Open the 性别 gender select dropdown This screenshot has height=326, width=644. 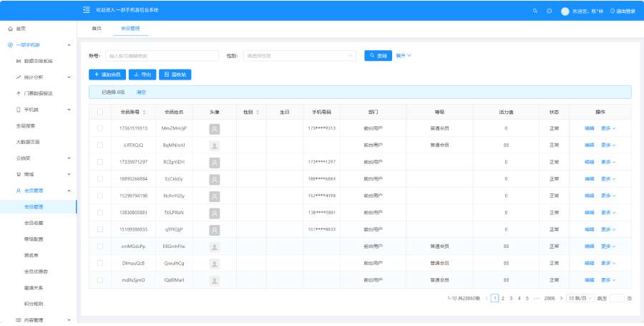pos(299,56)
